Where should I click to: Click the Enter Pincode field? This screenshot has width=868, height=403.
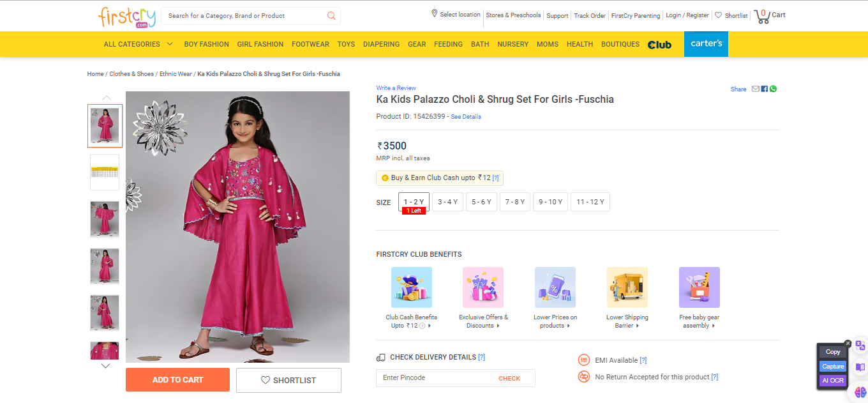click(x=434, y=378)
